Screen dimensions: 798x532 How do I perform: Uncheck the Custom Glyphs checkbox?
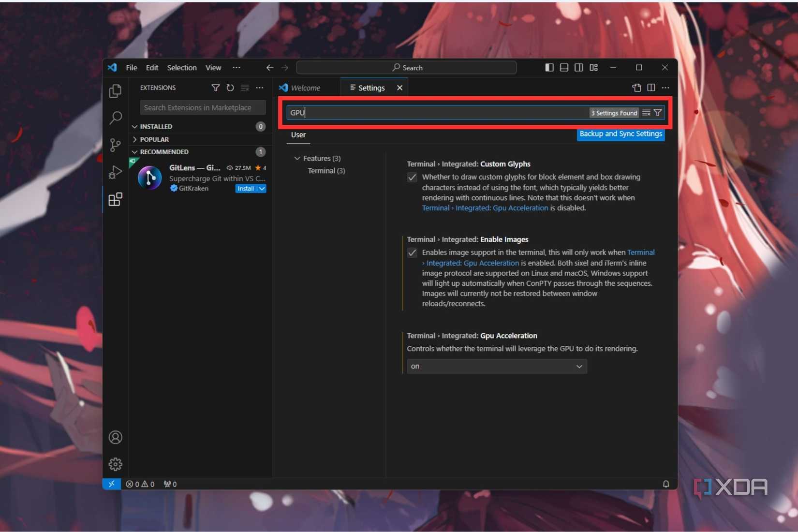(412, 177)
